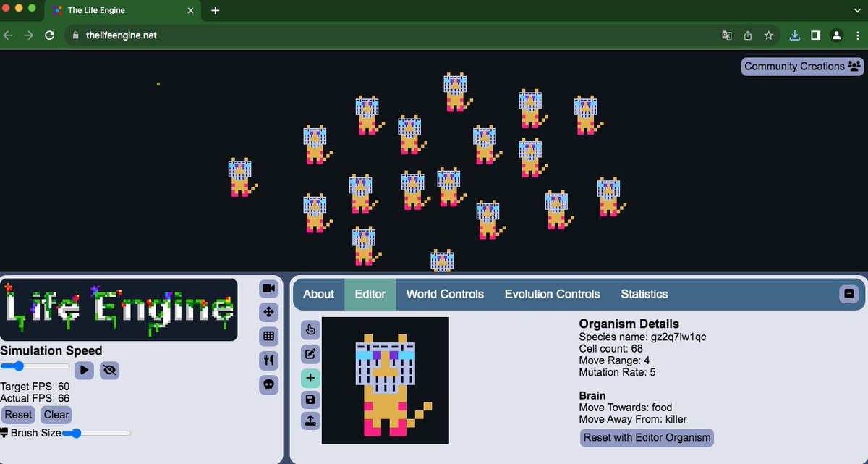The height and width of the screenshot is (464, 868).
Task: Select The Life Engine browser tab
Action: coord(123,10)
